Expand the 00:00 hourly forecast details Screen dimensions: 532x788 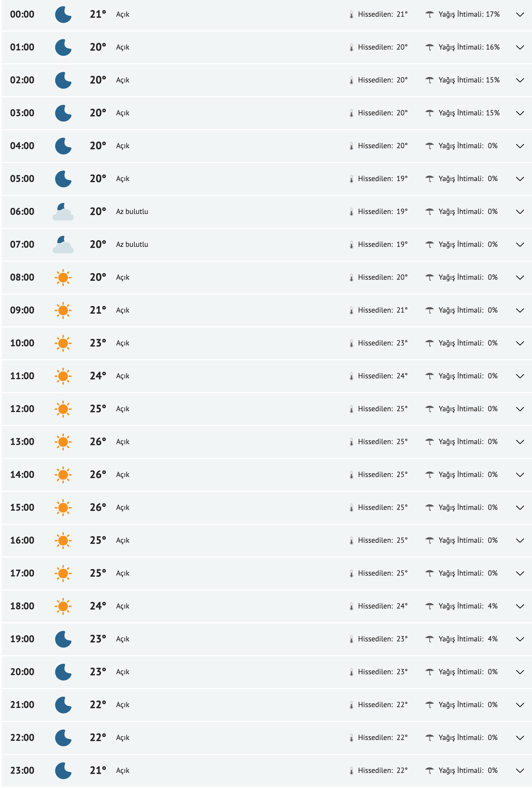[x=520, y=15]
